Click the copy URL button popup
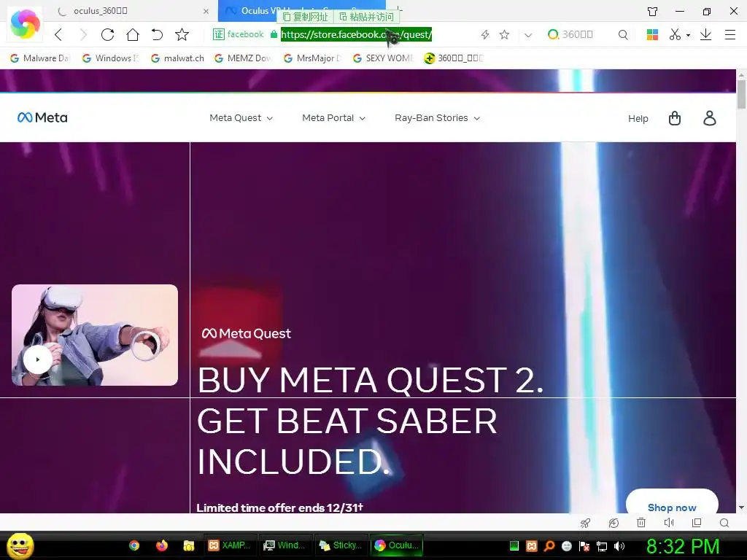Screen dimensions: 747x560 306,17
